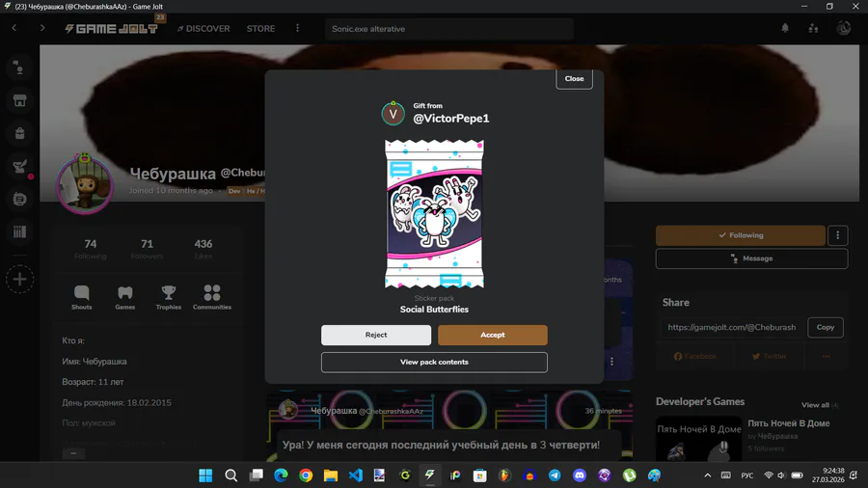
Task: Open Discord from taskbar
Action: [580, 475]
